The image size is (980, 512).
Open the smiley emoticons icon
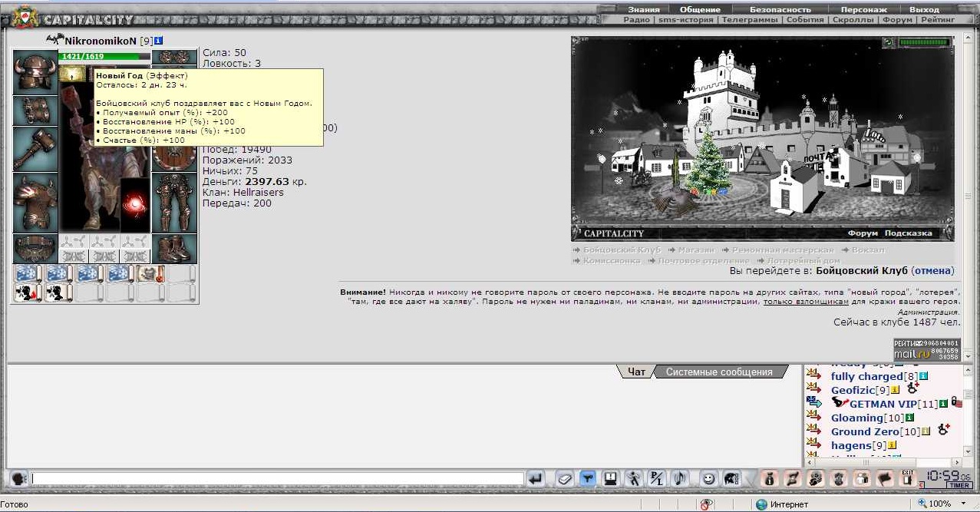tap(708, 478)
